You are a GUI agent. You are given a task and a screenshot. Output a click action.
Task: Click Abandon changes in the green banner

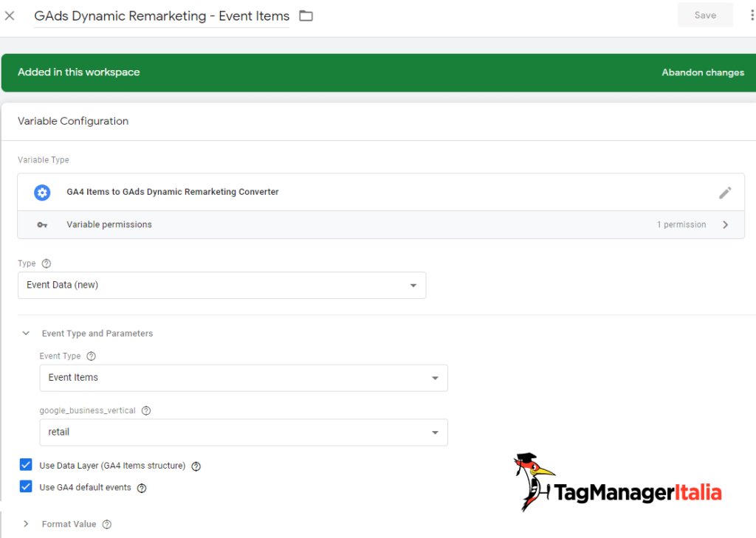pyautogui.click(x=703, y=72)
